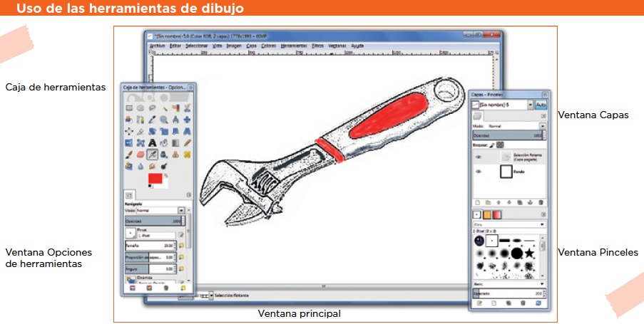Select the Rotate tool
Viewport: 644px width, 324px height.
(x=152, y=131)
